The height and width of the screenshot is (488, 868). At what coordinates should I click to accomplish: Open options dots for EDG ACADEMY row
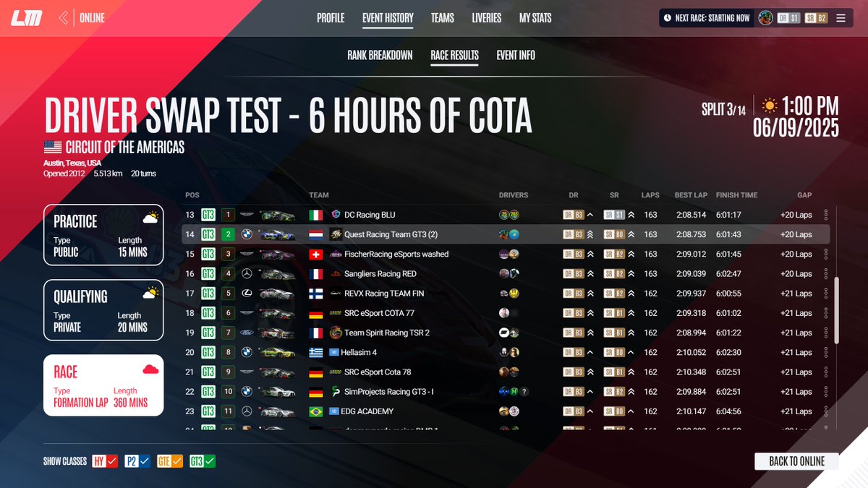point(826,411)
